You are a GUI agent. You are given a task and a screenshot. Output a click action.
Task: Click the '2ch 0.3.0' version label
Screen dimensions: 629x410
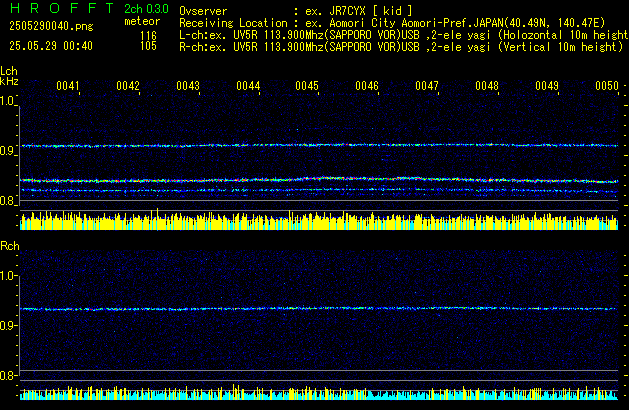click(x=146, y=9)
